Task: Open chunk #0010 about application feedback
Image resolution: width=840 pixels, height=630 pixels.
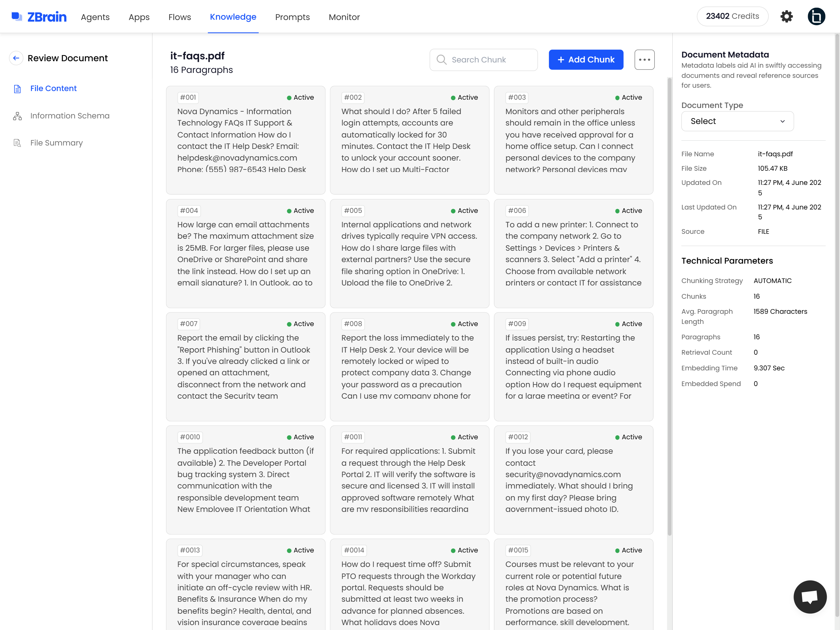Action: pyautogui.click(x=246, y=480)
